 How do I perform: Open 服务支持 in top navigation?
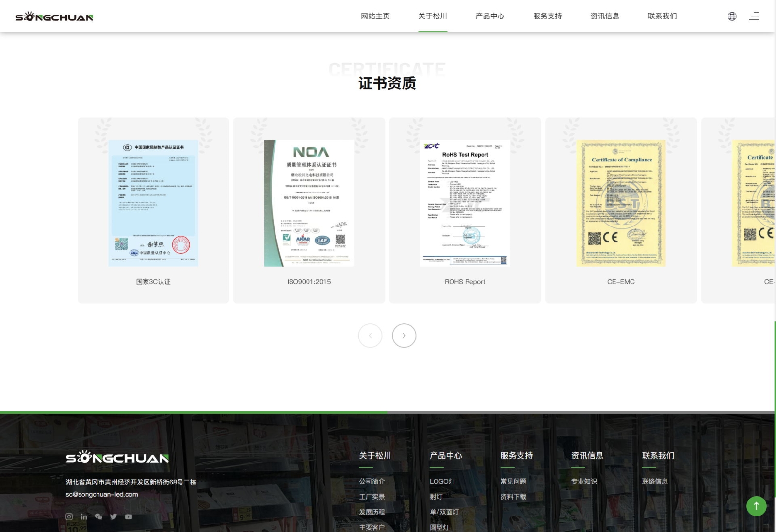click(547, 16)
